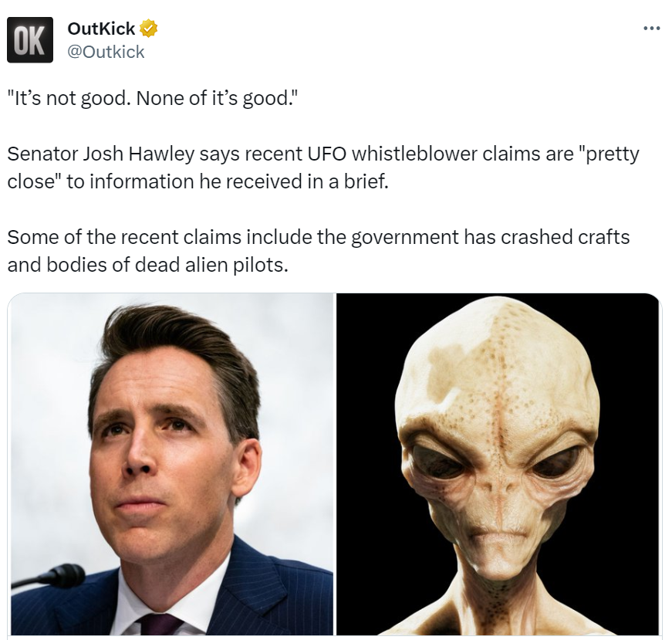
Task: Visit the OutKick display name profile
Action: point(101,29)
